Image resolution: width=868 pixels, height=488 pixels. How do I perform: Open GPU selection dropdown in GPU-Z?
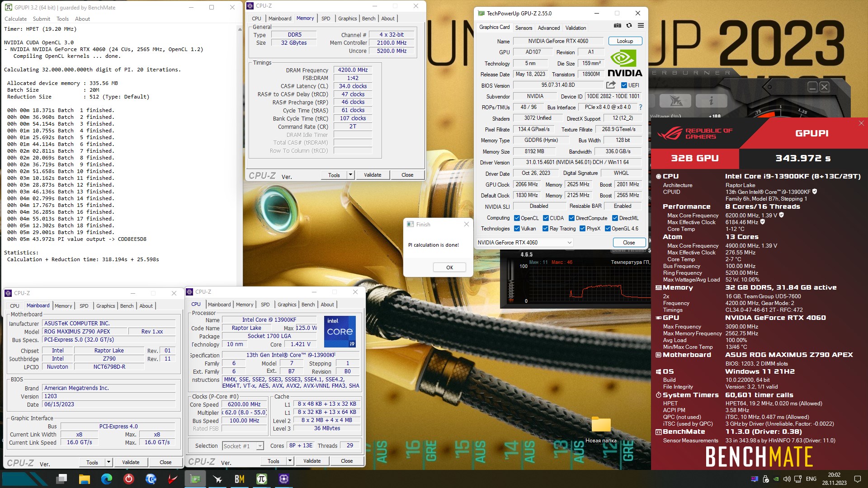(524, 243)
